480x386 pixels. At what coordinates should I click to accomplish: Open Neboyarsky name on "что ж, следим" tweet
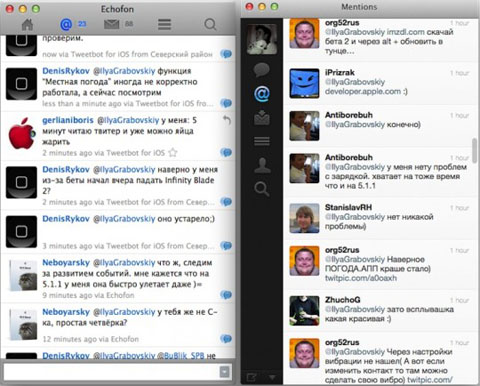[x=66, y=263]
